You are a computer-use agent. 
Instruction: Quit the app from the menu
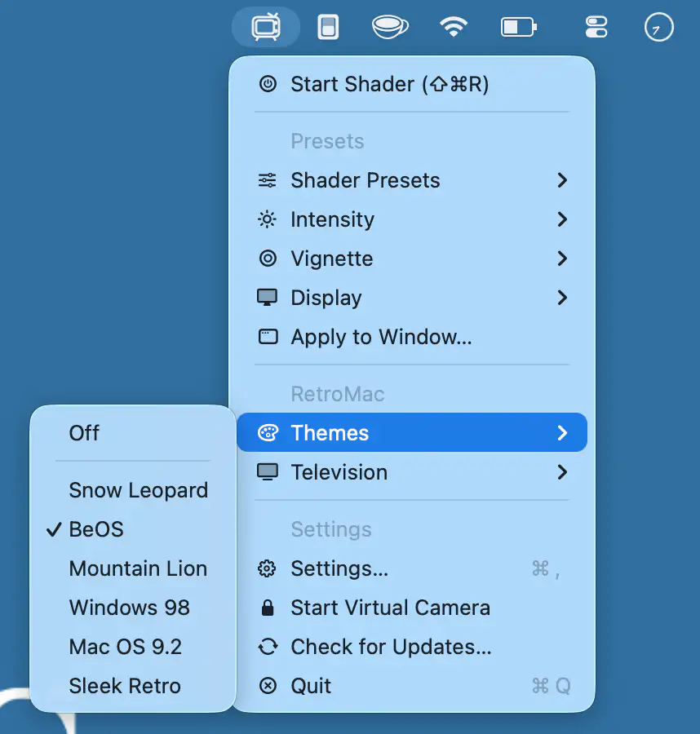tap(412, 686)
